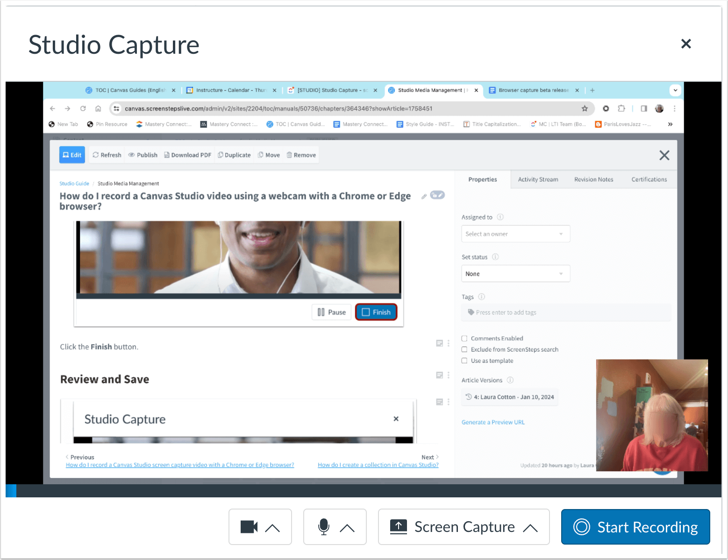This screenshot has width=728, height=560.
Task: Enable the Comments Enabled checkbox
Action: pyautogui.click(x=464, y=338)
